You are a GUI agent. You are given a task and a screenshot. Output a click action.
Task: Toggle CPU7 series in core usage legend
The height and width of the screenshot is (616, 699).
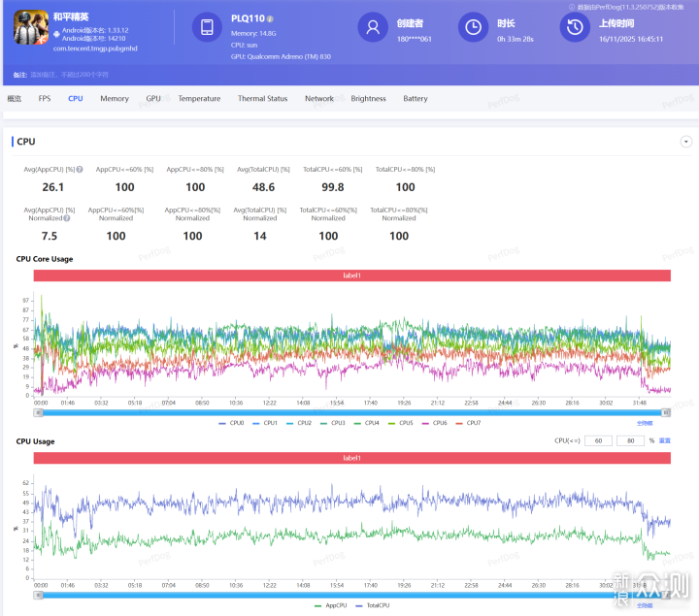(x=469, y=423)
